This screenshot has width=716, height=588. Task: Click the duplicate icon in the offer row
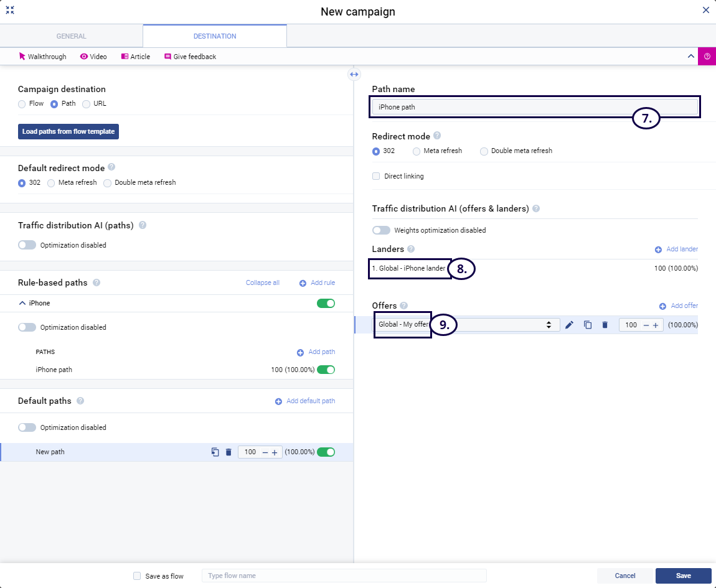click(587, 325)
